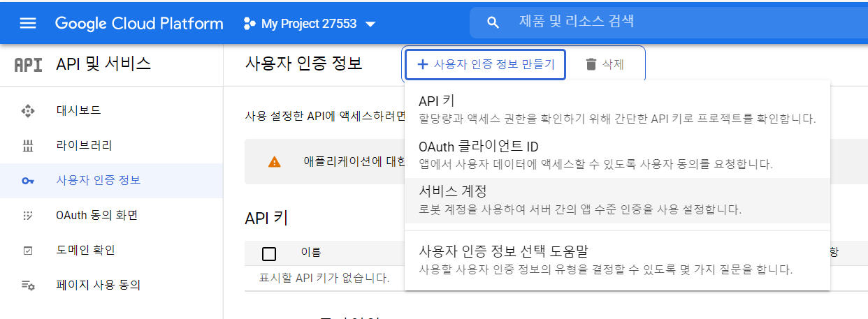Viewport: 868px width, 319px height.
Task: Click the 표시할 API 키가 없습니다 text
Action: point(324,278)
